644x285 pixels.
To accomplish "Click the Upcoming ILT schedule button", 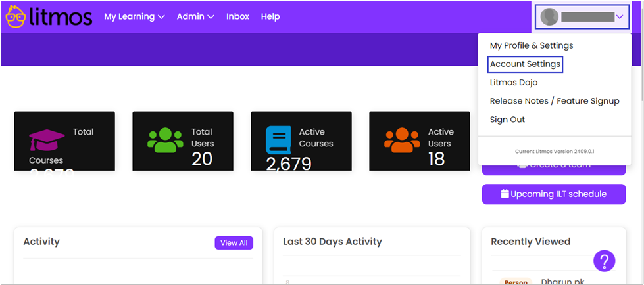I will 553,194.
